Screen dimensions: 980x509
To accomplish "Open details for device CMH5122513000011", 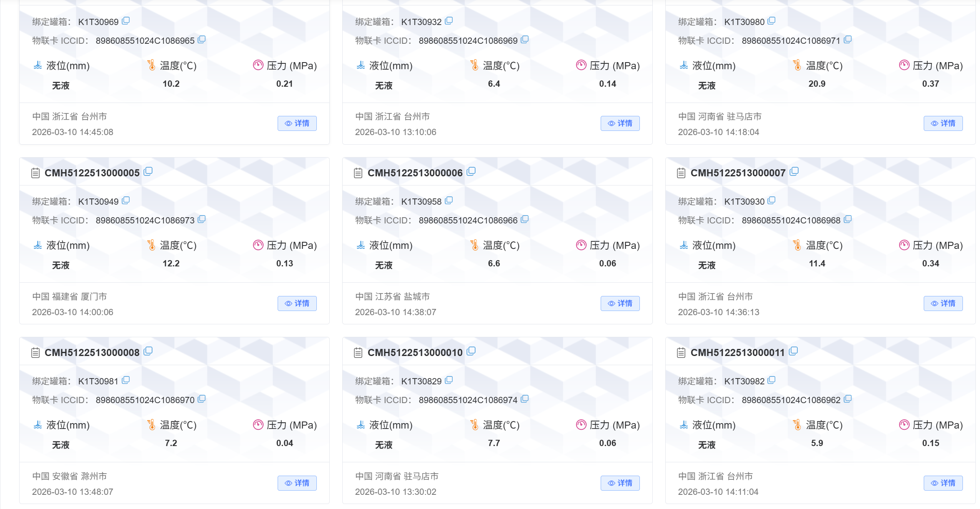I will point(943,483).
